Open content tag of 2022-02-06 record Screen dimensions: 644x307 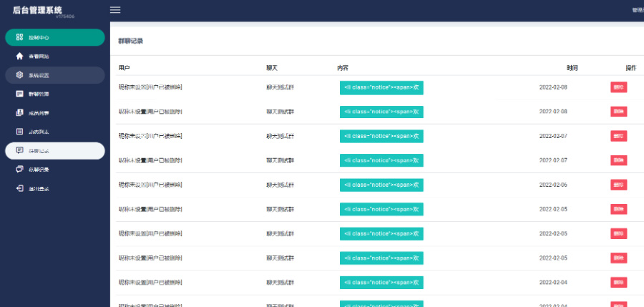(381, 185)
